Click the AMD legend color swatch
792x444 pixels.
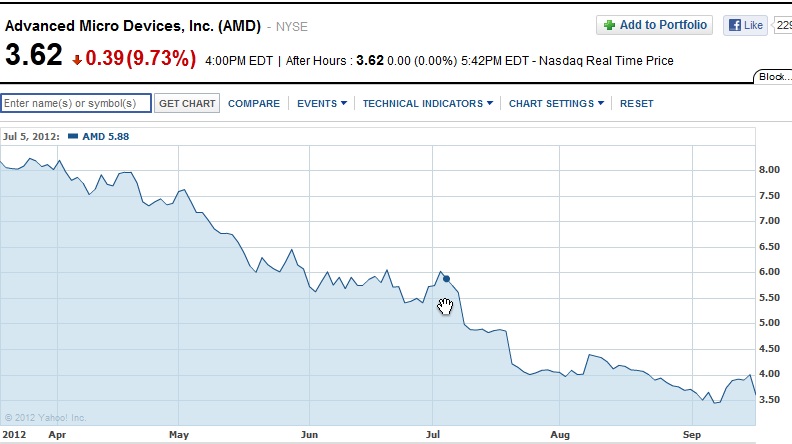(73, 136)
